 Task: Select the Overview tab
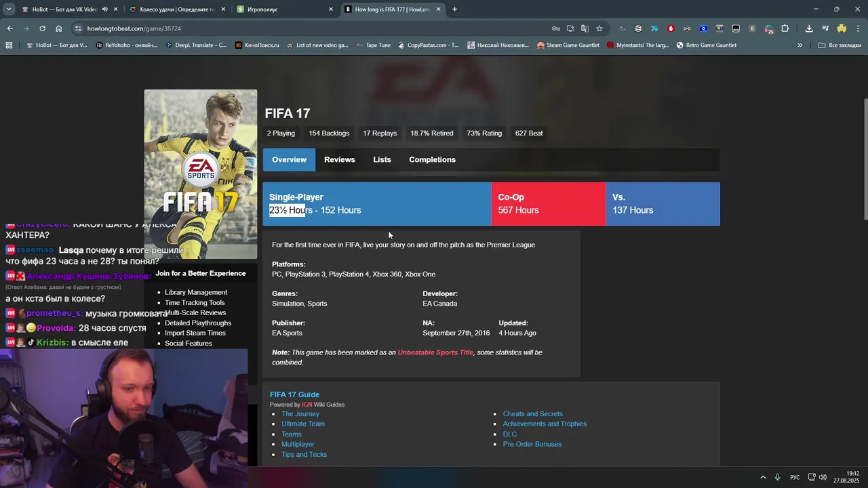click(x=289, y=160)
